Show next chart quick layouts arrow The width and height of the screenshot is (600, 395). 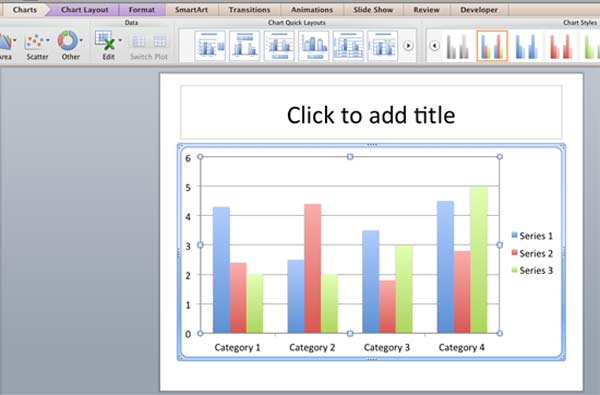click(x=408, y=46)
